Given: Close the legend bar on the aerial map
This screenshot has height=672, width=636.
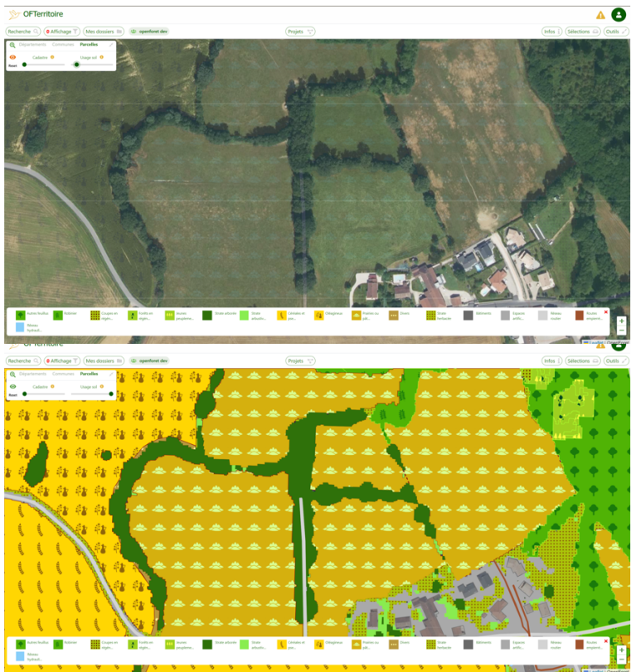Looking at the screenshot, I should [606, 312].
